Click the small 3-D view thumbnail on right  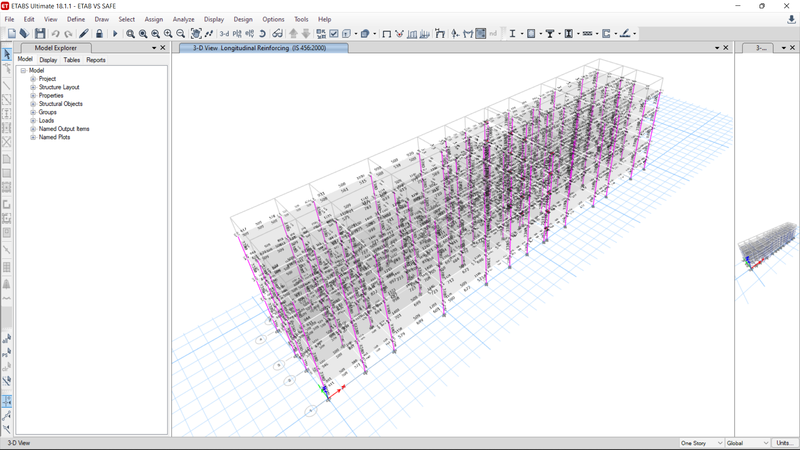click(x=767, y=246)
